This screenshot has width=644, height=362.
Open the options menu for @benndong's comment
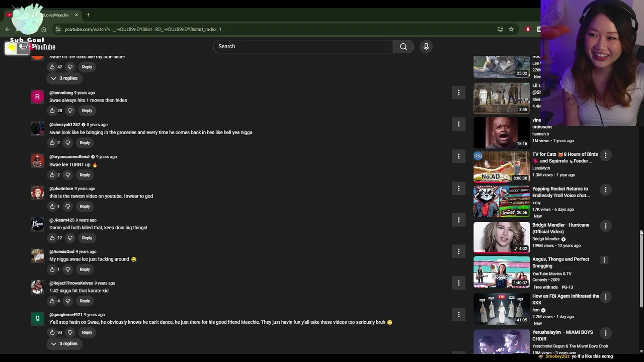point(458,93)
